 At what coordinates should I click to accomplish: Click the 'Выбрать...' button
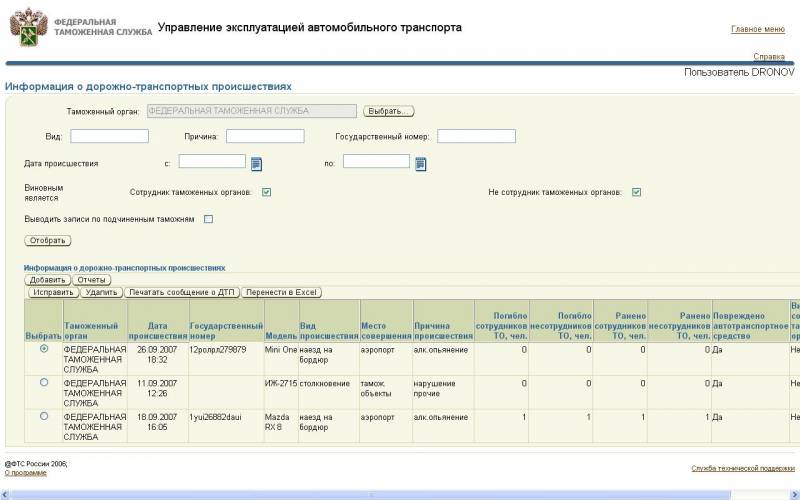(x=389, y=111)
